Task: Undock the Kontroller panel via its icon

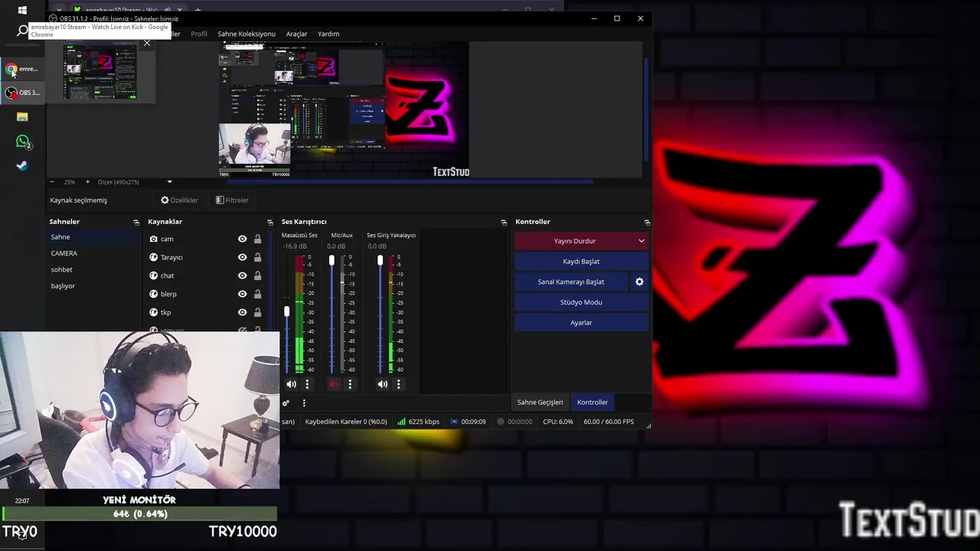Action: [647, 222]
